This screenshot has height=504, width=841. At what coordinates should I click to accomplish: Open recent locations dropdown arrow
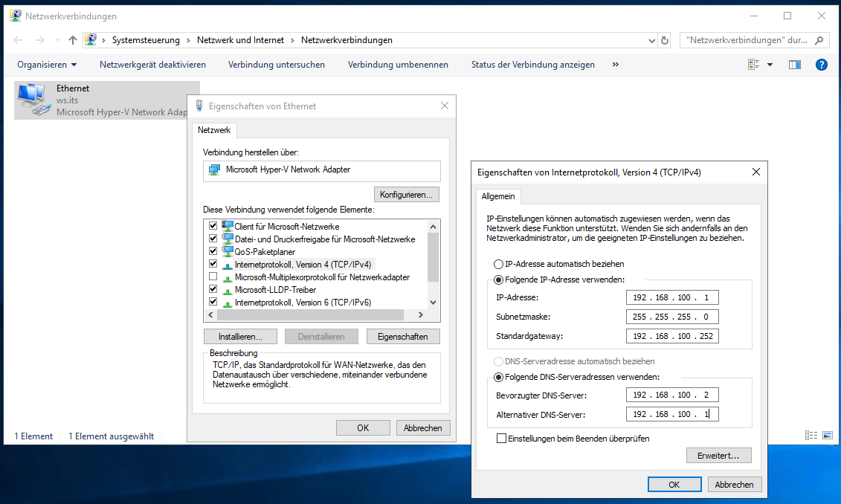tap(57, 40)
